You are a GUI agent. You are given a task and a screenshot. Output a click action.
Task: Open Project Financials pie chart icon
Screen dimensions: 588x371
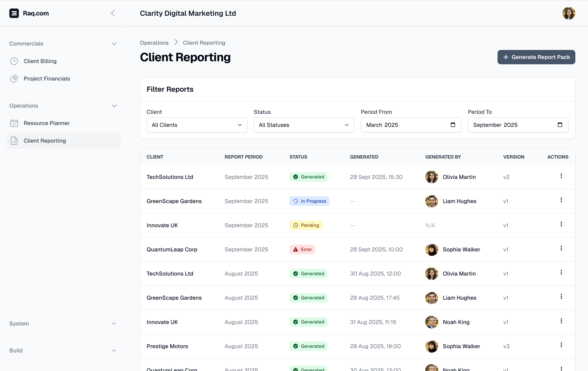[14, 79]
